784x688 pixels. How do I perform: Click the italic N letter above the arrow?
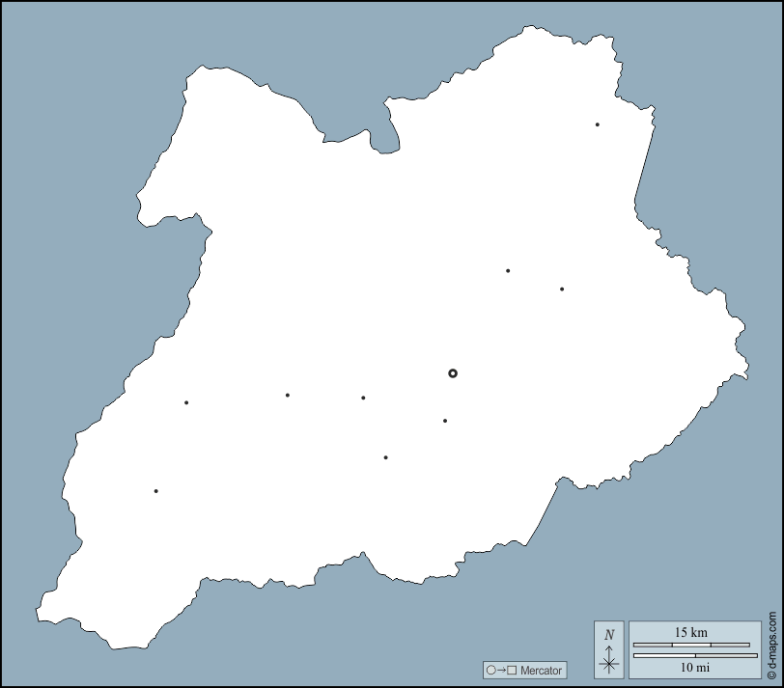[608, 635]
